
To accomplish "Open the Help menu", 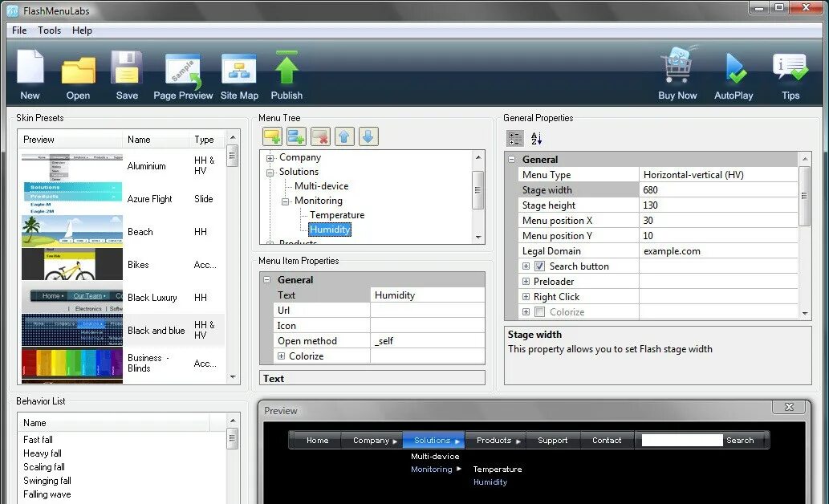I will pos(82,30).
